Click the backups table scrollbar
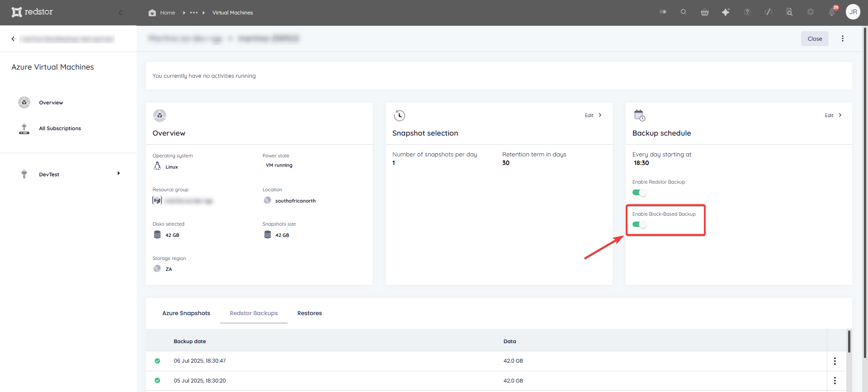This screenshot has height=392, width=868. 849,342
